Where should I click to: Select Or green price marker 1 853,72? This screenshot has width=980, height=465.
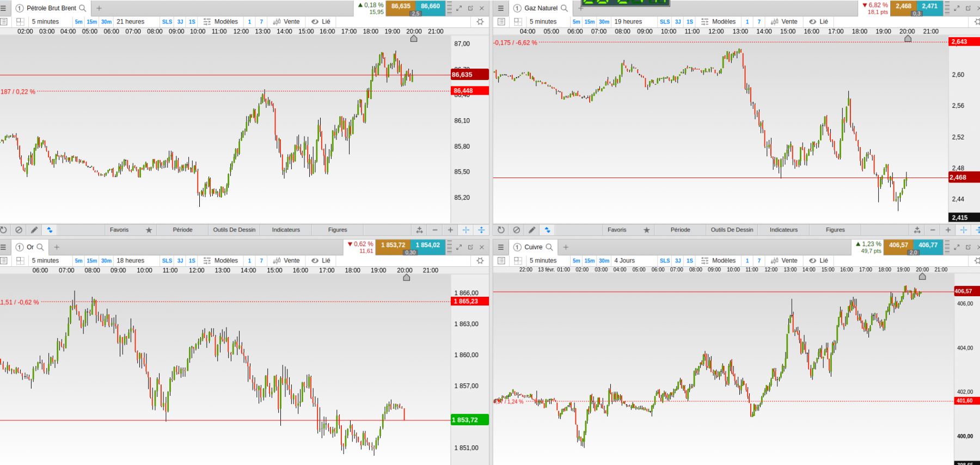tap(469, 420)
